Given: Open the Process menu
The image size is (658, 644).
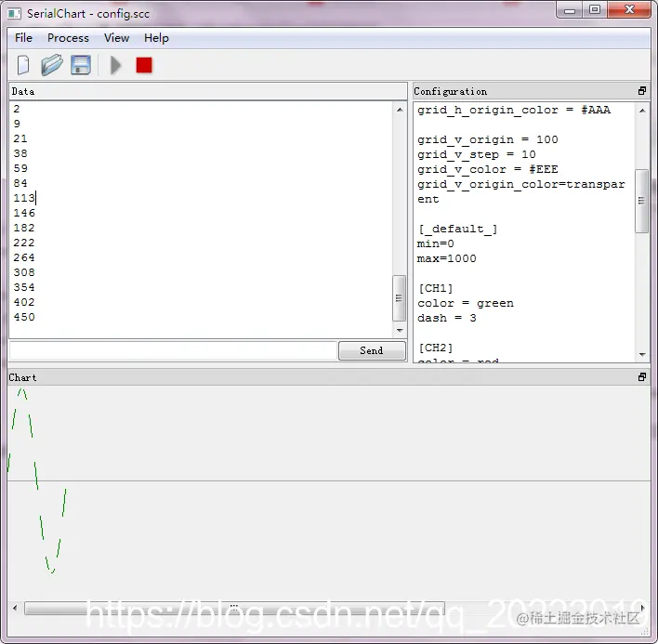Looking at the screenshot, I should pyautogui.click(x=68, y=38).
